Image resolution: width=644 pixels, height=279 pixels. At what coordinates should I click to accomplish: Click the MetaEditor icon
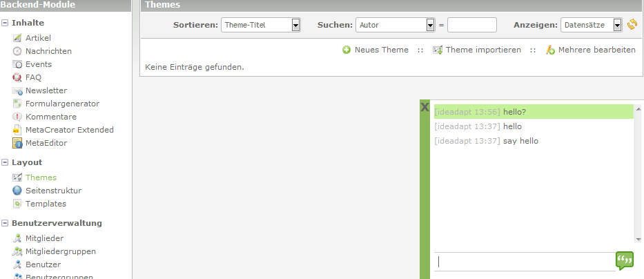17,143
